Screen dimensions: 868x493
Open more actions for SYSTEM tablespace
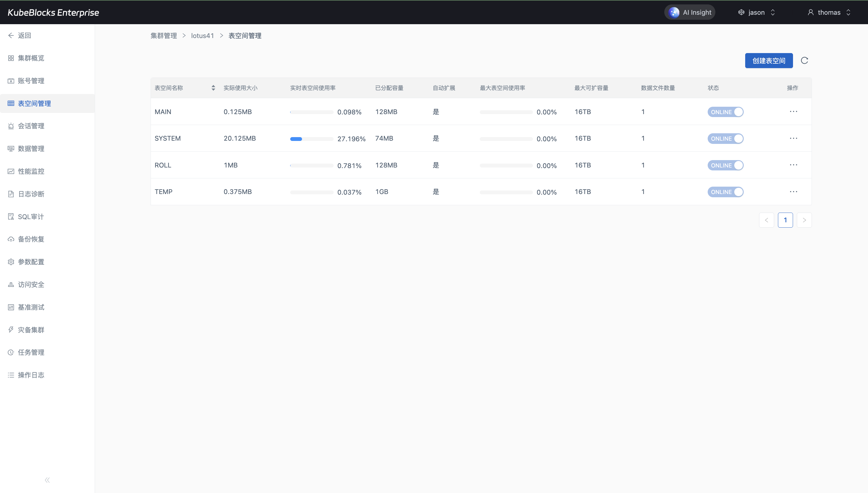(793, 139)
